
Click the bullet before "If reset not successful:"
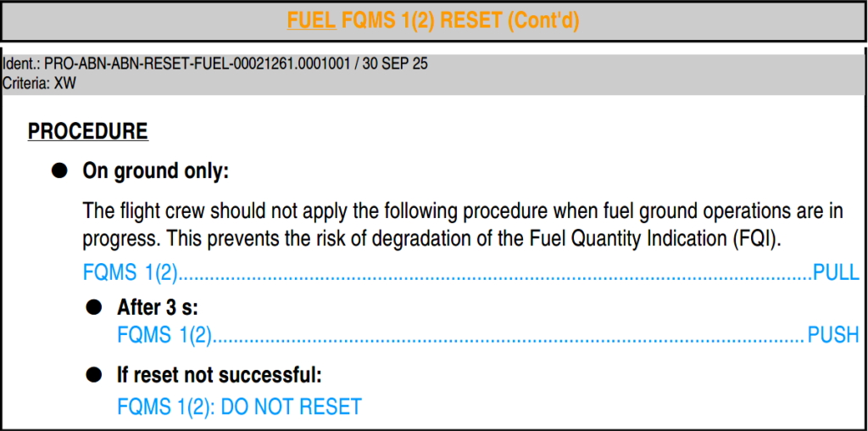pyautogui.click(x=94, y=374)
